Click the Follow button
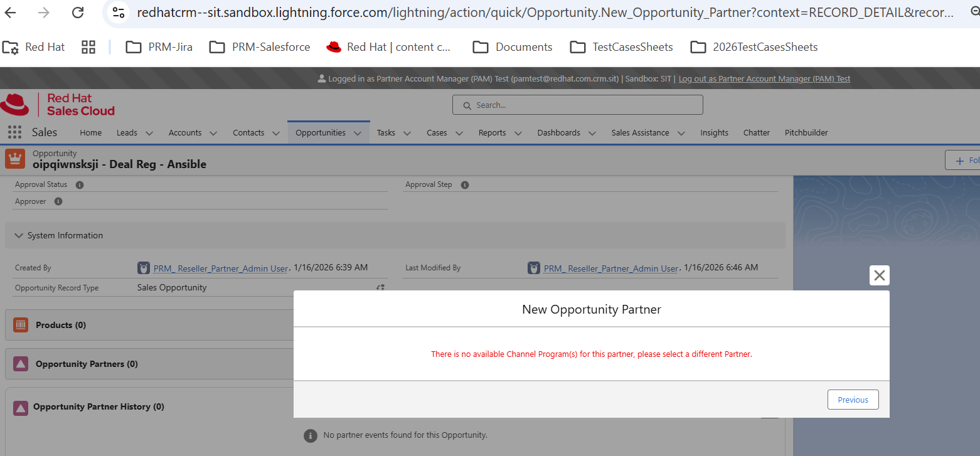The image size is (980, 456). click(962, 161)
